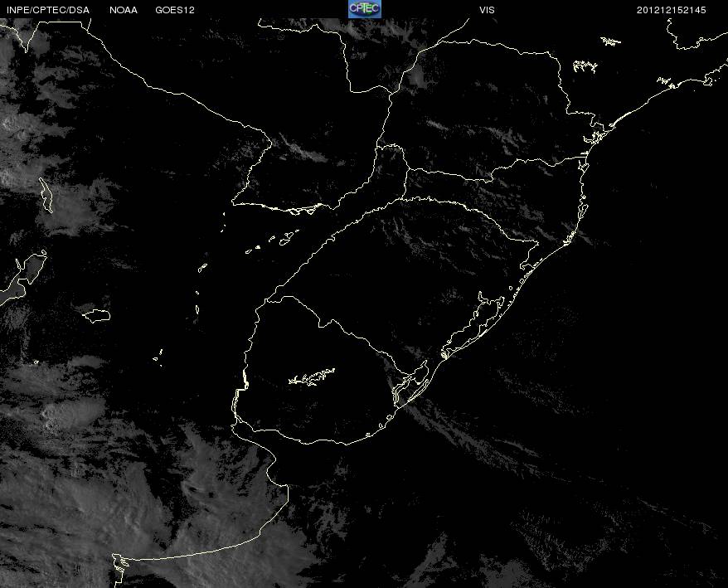Screen dimensions: 728x588
Task: Select the 201212152145 timestamp
Action: click(x=672, y=10)
